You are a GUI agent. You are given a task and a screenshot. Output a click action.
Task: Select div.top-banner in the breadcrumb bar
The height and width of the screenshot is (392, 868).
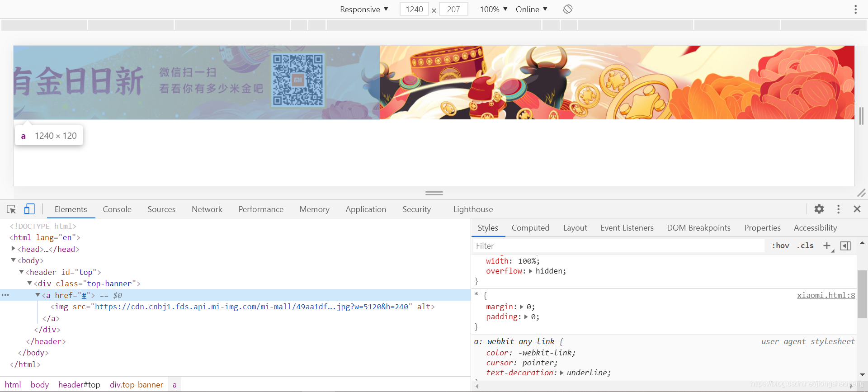pos(137,385)
